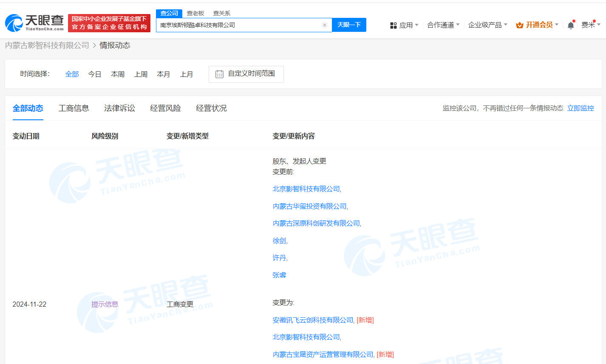This screenshot has width=606, height=364.
Task: Open the user account 费米 dropdown
Action: tap(591, 25)
